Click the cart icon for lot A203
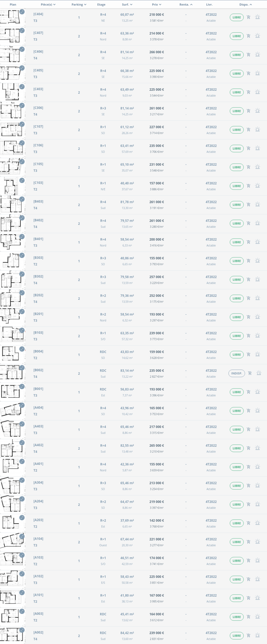This screenshot has height=644, width=267. tap(249, 523)
